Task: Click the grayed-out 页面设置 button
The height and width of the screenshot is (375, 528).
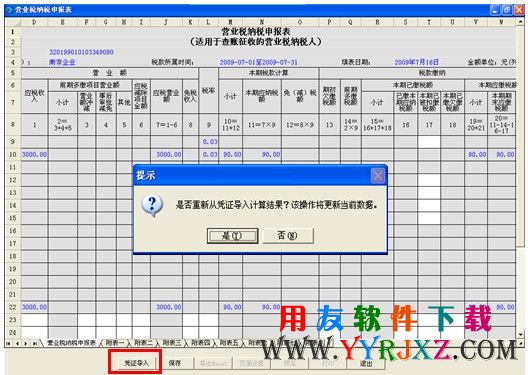Action: click(x=251, y=363)
